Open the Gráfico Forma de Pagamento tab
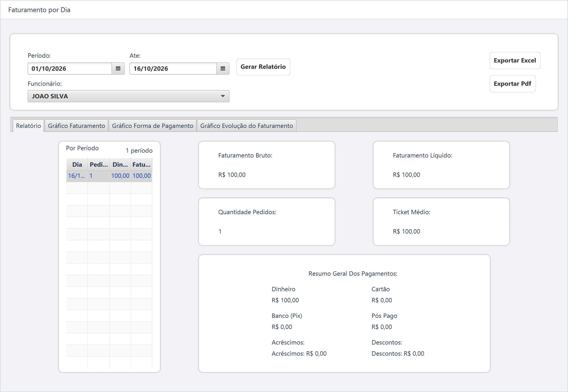Screen dimensions: 568x392 pyautogui.click(x=153, y=126)
